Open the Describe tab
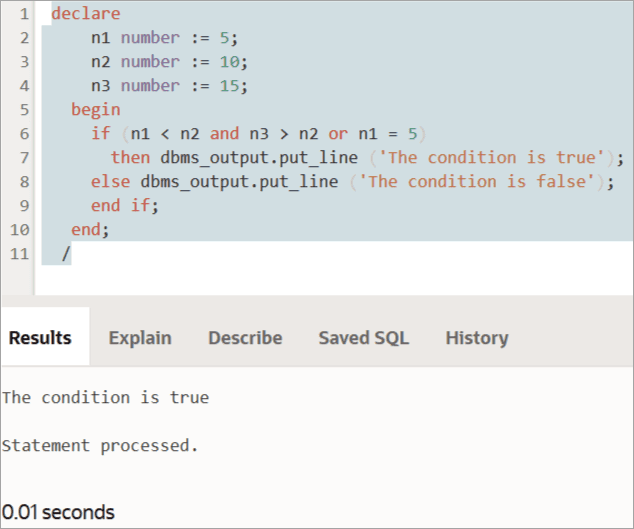The width and height of the screenshot is (634, 529). pyautogui.click(x=245, y=337)
